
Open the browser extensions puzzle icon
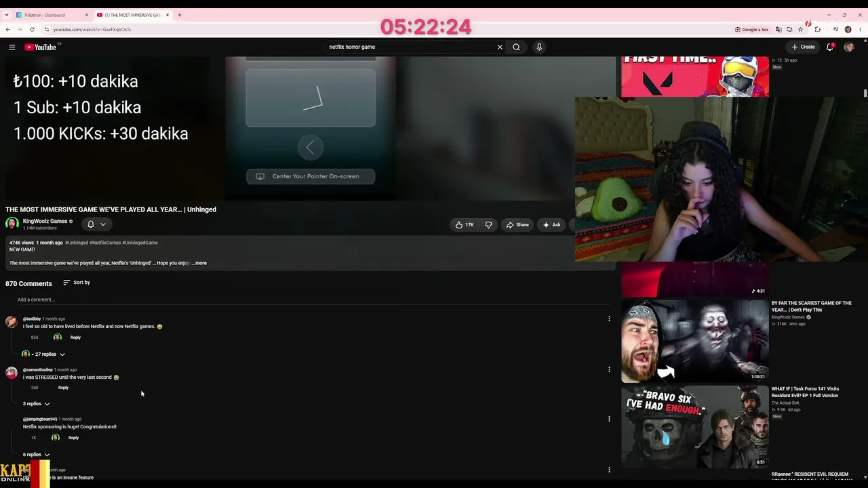click(818, 29)
